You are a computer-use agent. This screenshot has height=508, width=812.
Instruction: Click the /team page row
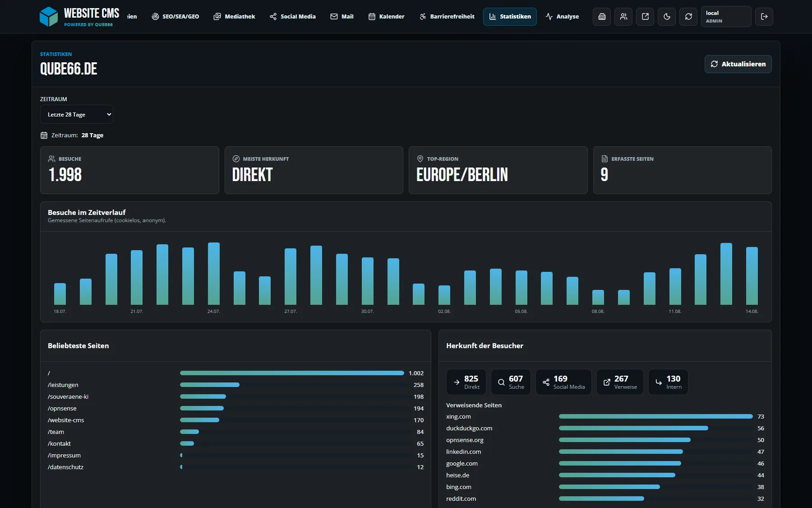coord(235,432)
